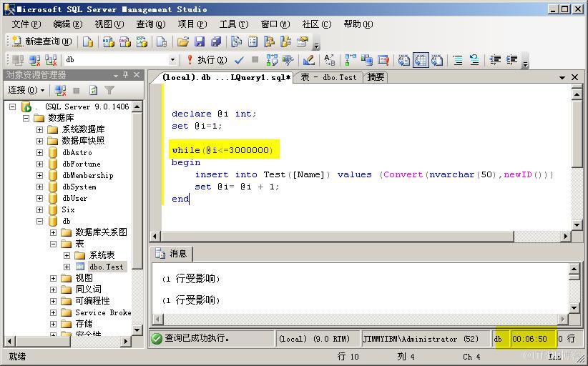Click the Analysis Services XMLA query icon
Viewport: 588px width, 366px height.
(x=142, y=41)
